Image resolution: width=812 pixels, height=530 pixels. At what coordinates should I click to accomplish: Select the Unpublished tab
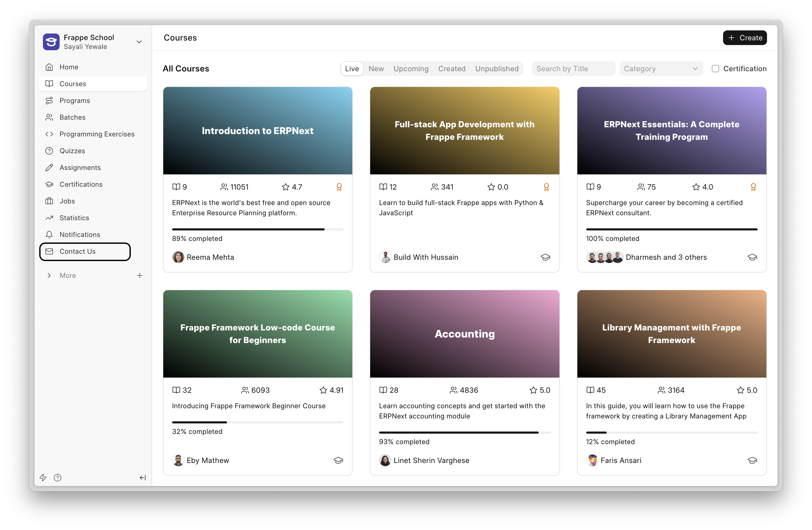(x=497, y=69)
